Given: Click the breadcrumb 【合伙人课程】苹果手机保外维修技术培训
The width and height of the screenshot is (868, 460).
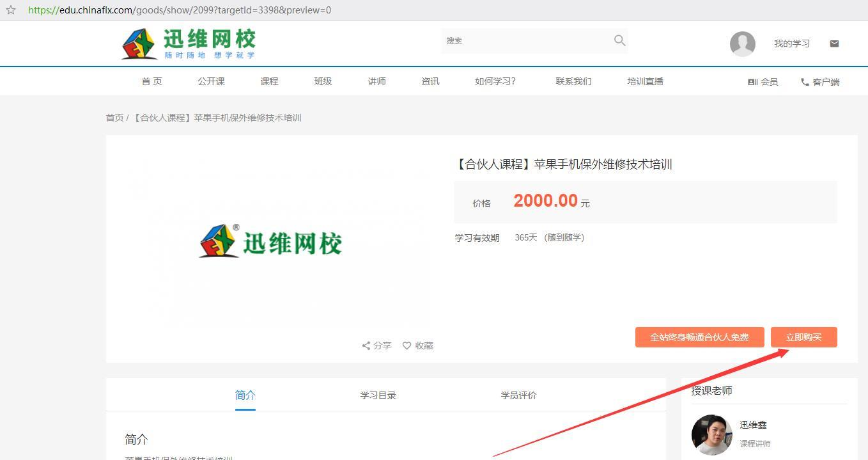Looking at the screenshot, I should pyautogui.click(x=216, y=118).
